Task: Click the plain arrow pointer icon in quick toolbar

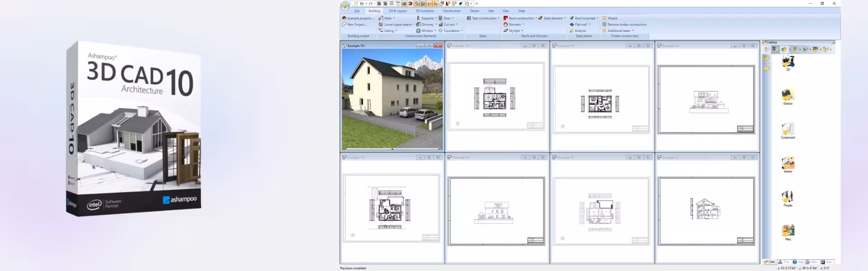Action: click(435, 4)
